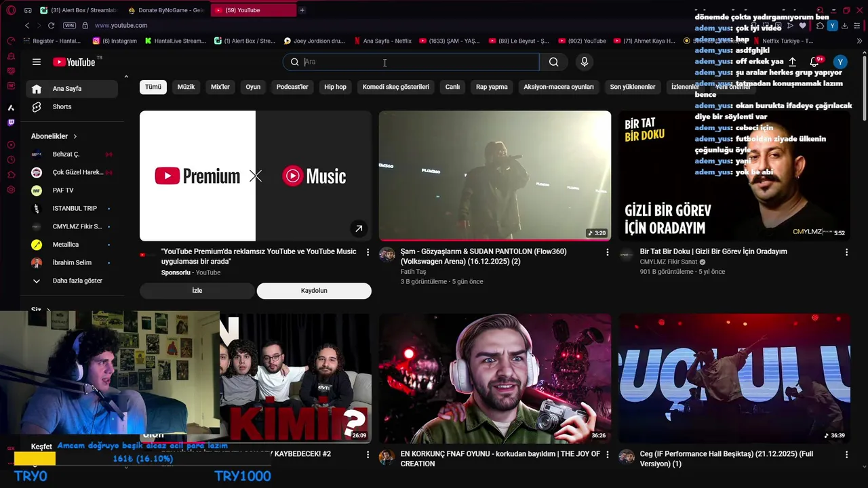Open settings gear in Opera sidebar

pyautogui.click(x=11, y=190)
